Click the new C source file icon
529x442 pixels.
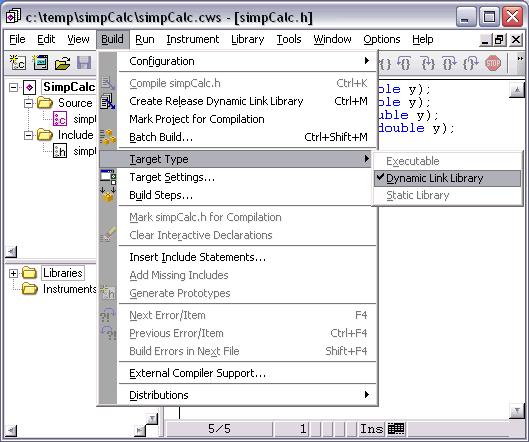click(18, 63)
